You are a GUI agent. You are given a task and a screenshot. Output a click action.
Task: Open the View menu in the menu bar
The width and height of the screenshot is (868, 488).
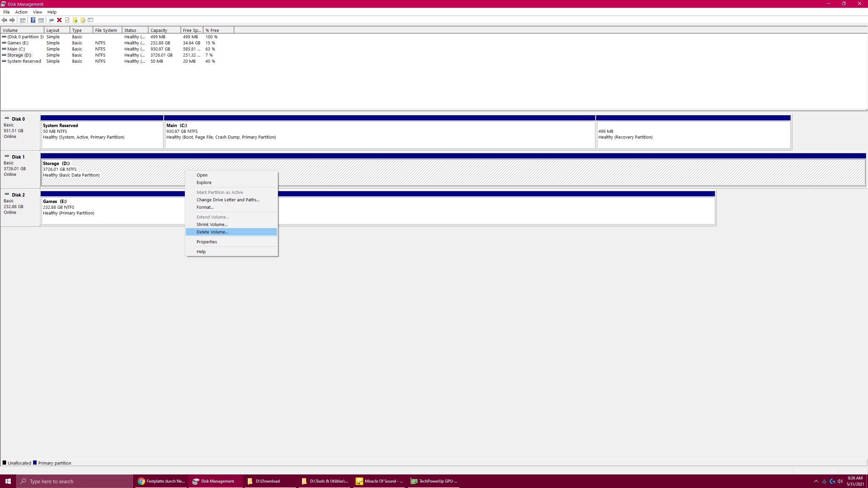pyautogui.click(x=37, y=12)
